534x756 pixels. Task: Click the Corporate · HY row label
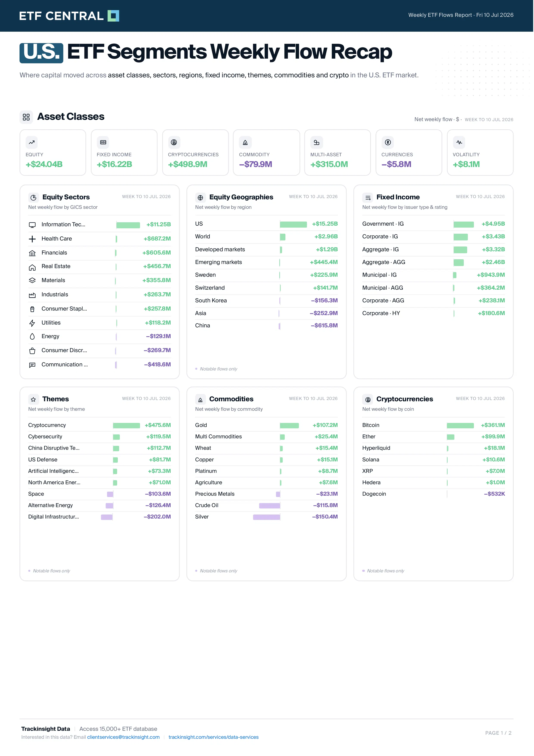pos(381,313)
